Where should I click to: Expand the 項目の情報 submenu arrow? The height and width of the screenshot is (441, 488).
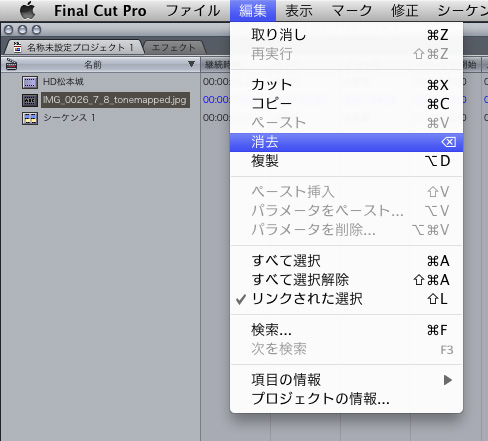tap(448, 380)
